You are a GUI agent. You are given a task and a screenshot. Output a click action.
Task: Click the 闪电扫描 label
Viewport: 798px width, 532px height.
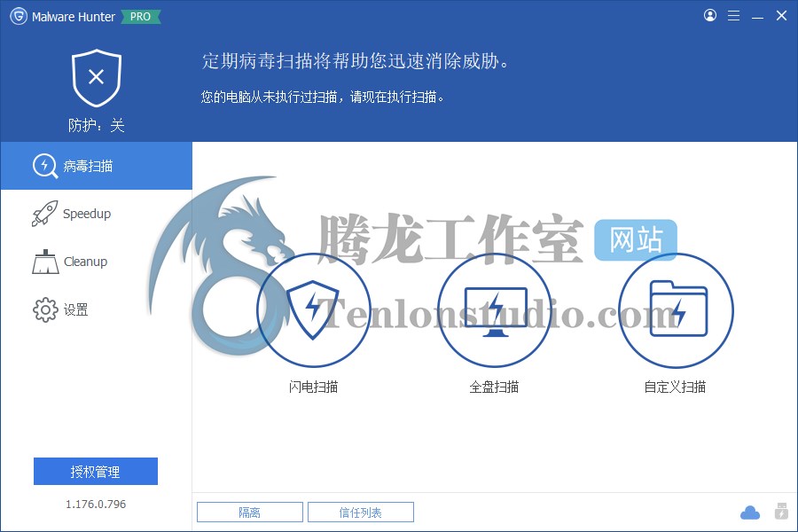314,387
